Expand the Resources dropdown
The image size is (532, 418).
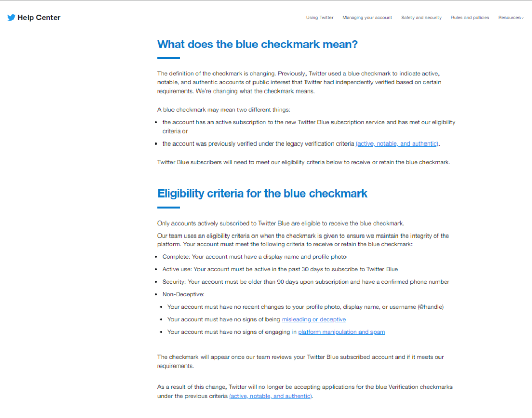[x=511, y=18]
